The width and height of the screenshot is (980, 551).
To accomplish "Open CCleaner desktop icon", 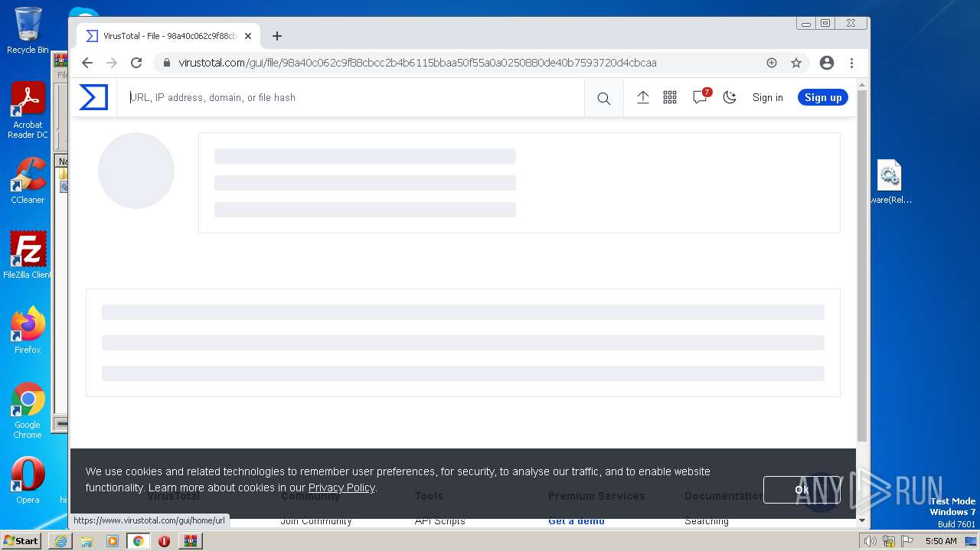I will point(28,181).
